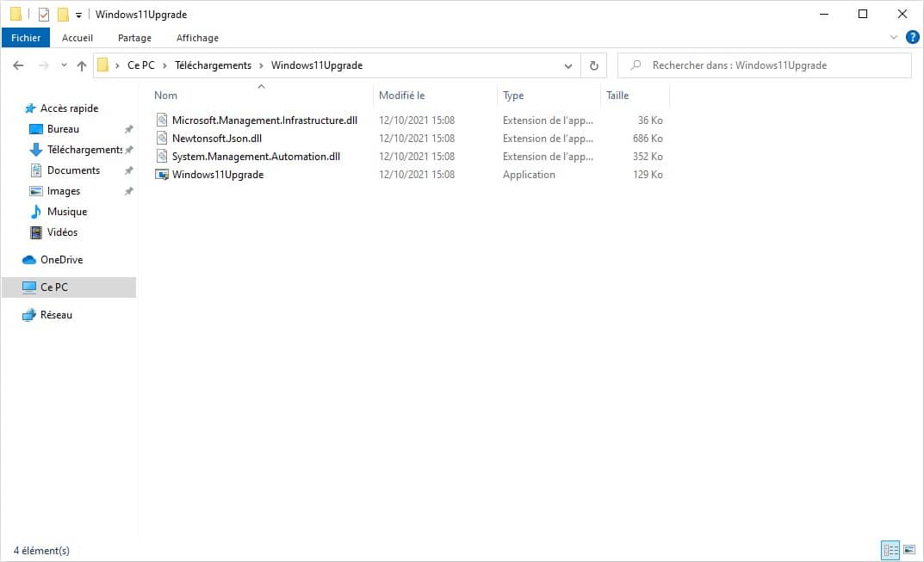The image size is (924, 562).
Task: Click the Properties quick access toolbar icon
Action: (x=44, y=14)
